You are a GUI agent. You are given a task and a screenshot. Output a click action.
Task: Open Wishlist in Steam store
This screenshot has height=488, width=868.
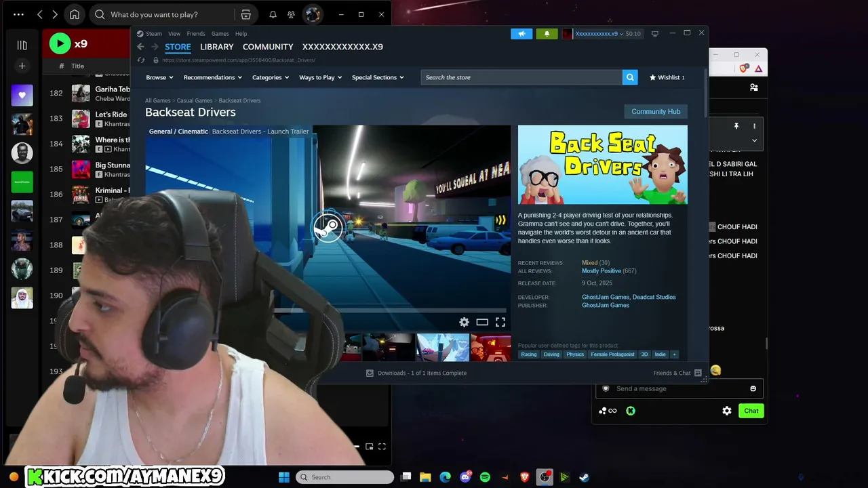[x=667, y=77]
